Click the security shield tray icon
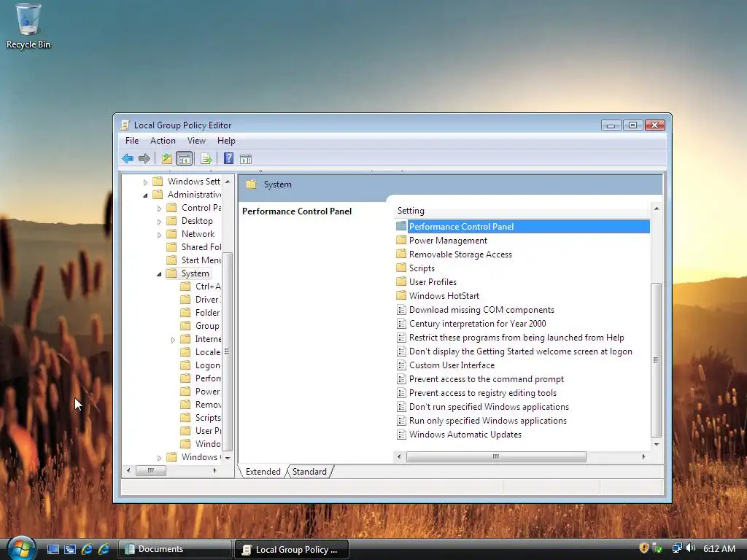 tap(643, 548)
